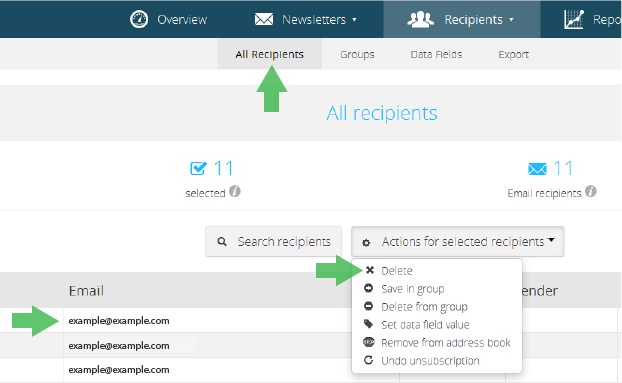The width and height of the screenshot is (622, 383).
Task: Click the Search recipients button
Action: coord(273,241)
